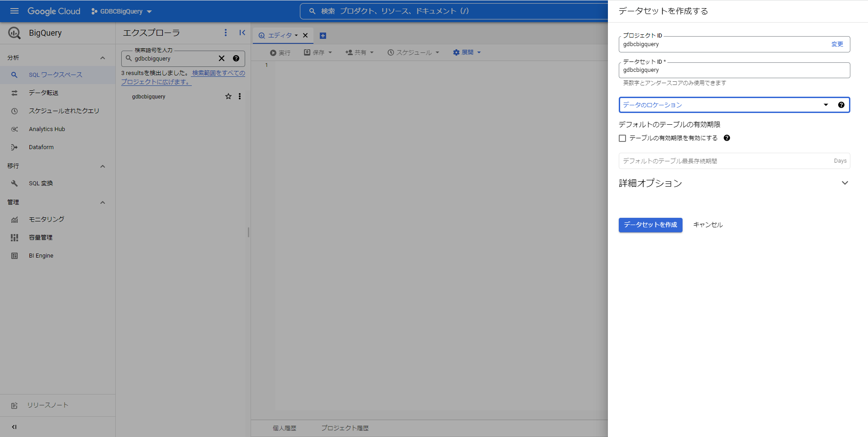Click キャンセル to dismiss the dataset panel
This screenshot has width=868, height=437.
click(708, 225)
